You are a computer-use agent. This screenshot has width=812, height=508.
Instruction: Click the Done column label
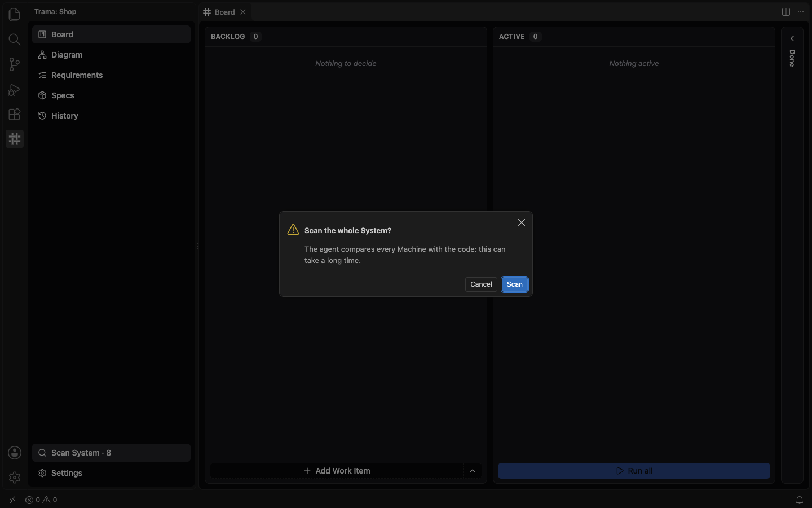point(792,59)
